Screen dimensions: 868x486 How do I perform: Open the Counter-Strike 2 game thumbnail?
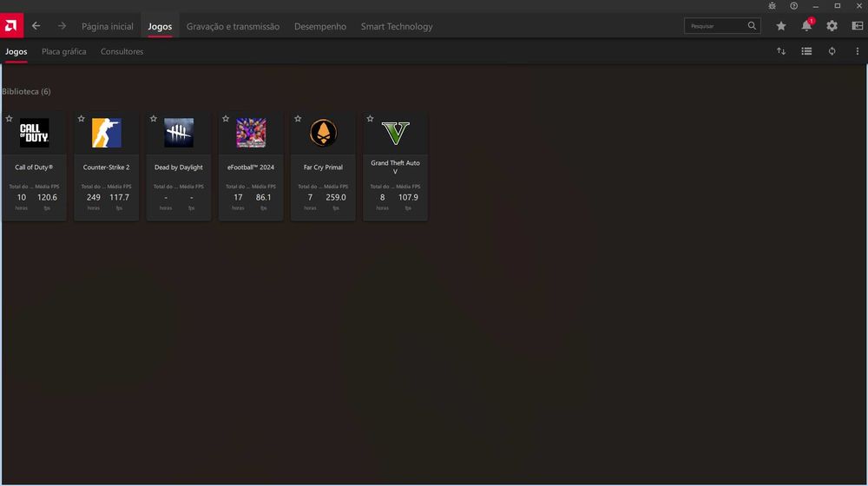point(106,133)
